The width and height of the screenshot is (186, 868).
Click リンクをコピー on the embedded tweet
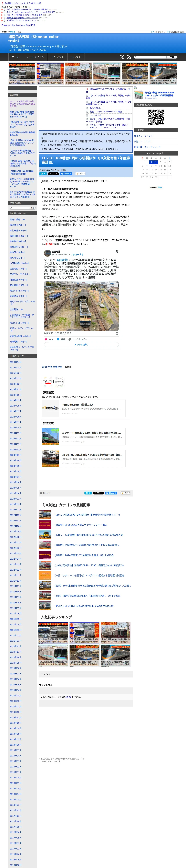(x=78, y=339)
